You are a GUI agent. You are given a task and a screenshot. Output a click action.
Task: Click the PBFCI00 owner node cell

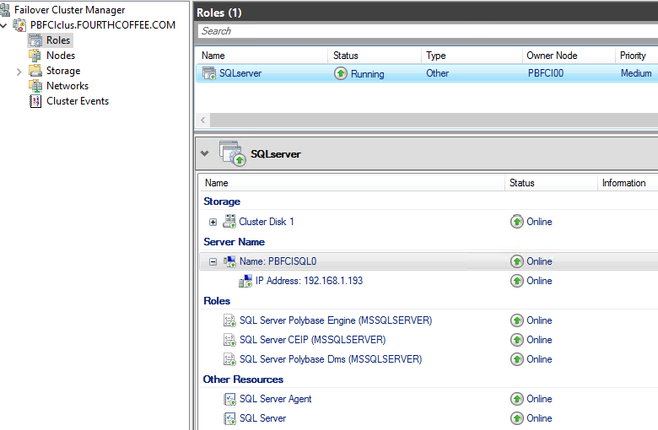[x=546, y=73]
